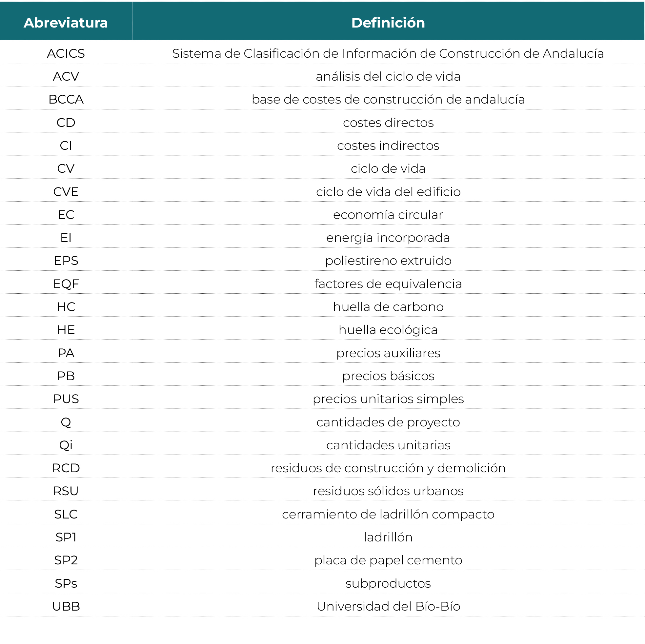Click the Definición column header

coord(388,23)
